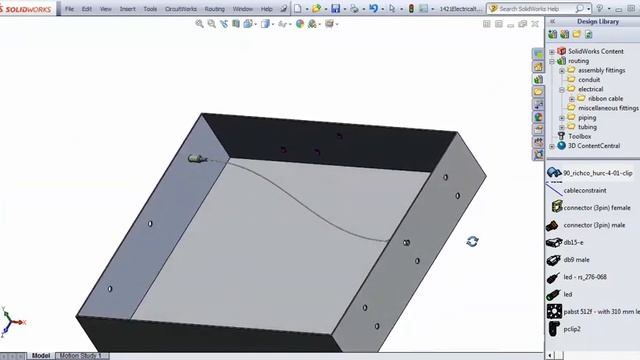Open the Edit menu
Screen dimensions: 640x360
[87, 9]
